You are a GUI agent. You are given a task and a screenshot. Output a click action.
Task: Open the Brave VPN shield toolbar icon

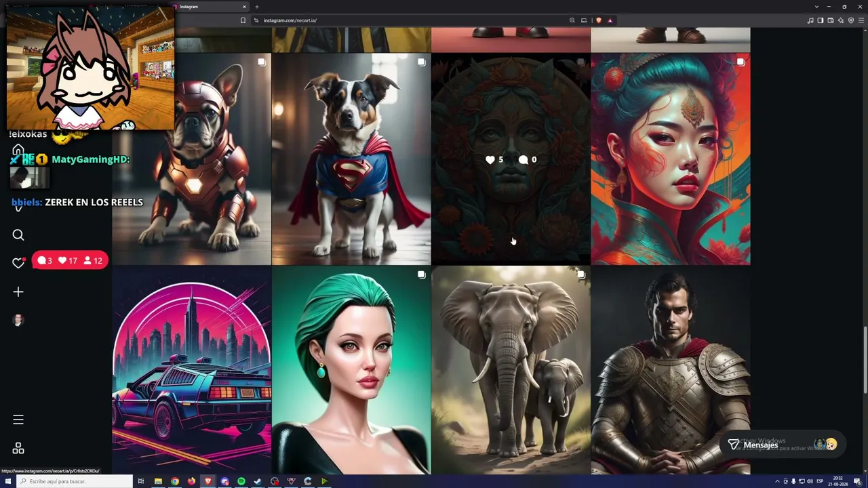pyautogui.click(x=851, y=20)
